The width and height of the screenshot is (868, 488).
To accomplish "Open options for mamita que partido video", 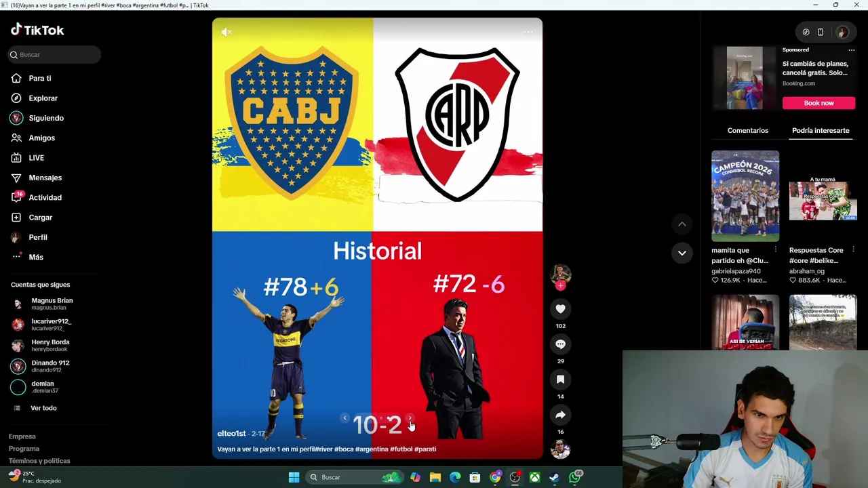I will click(x=776, y=250).
